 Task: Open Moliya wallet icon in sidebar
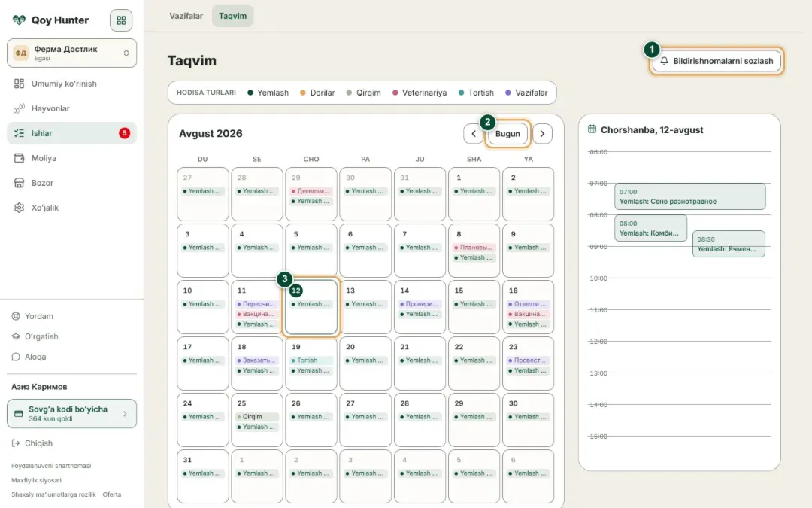[x=19, y=158]
